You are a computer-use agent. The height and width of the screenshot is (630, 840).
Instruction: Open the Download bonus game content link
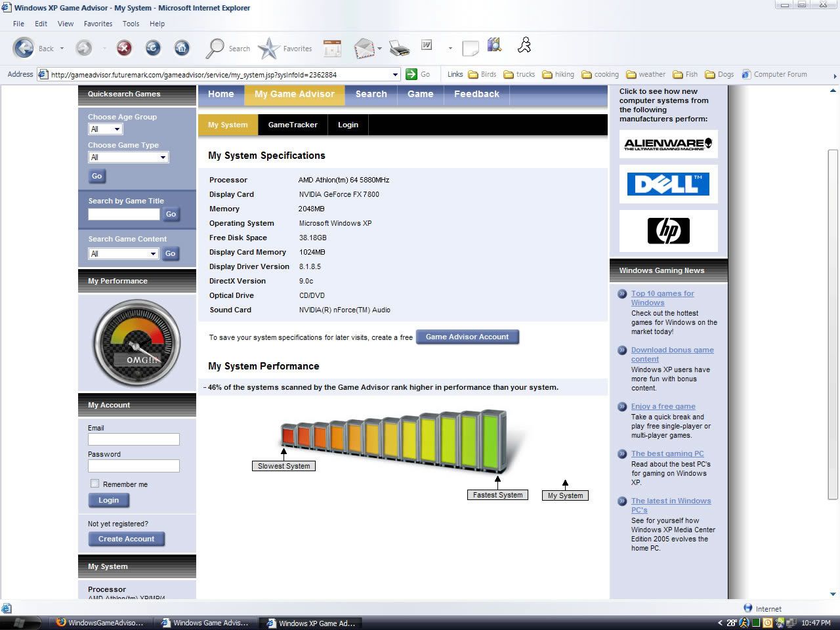pos(673,354)
